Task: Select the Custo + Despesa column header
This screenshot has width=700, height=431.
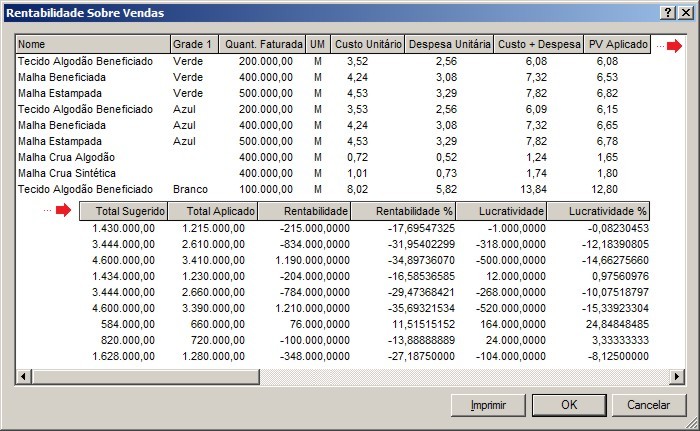Action: pyautogui.click(x=539, y=45)
